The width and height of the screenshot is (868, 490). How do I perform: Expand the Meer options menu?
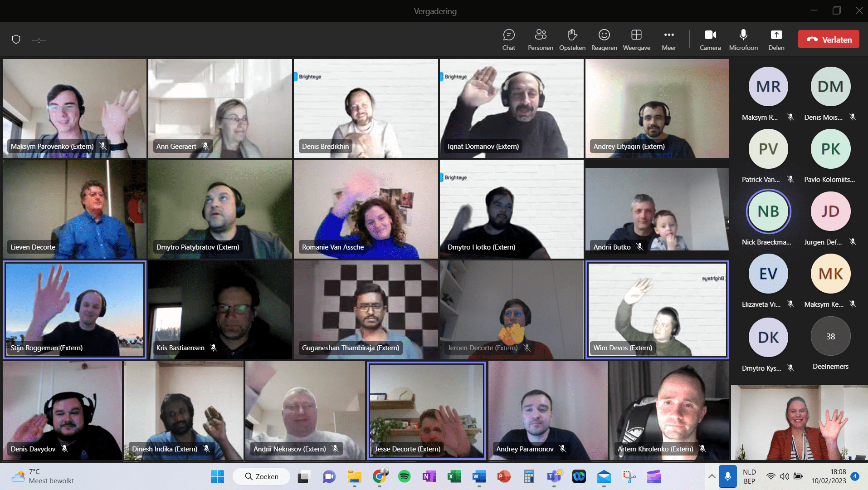tap(668, 39)
